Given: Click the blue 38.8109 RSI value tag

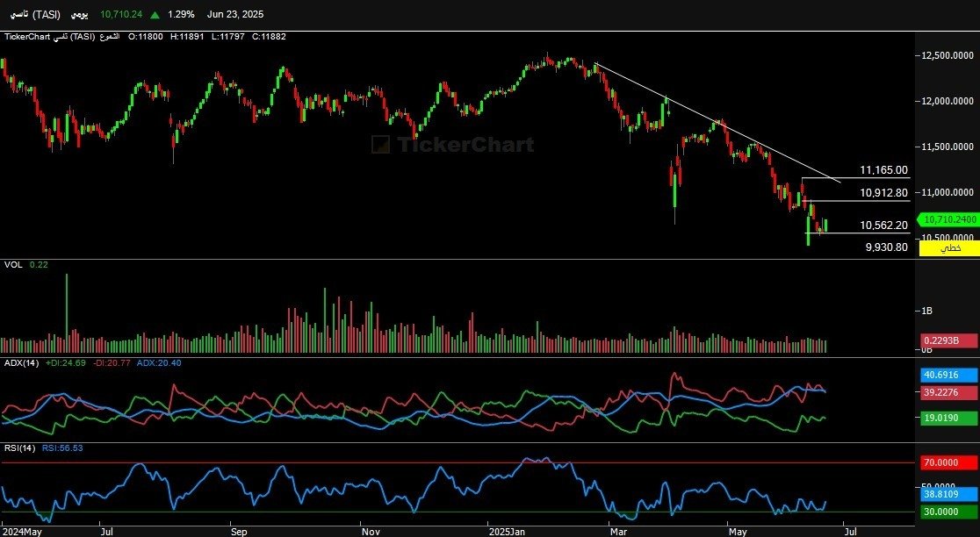Looking at the screenshot, I should (948, 494).
